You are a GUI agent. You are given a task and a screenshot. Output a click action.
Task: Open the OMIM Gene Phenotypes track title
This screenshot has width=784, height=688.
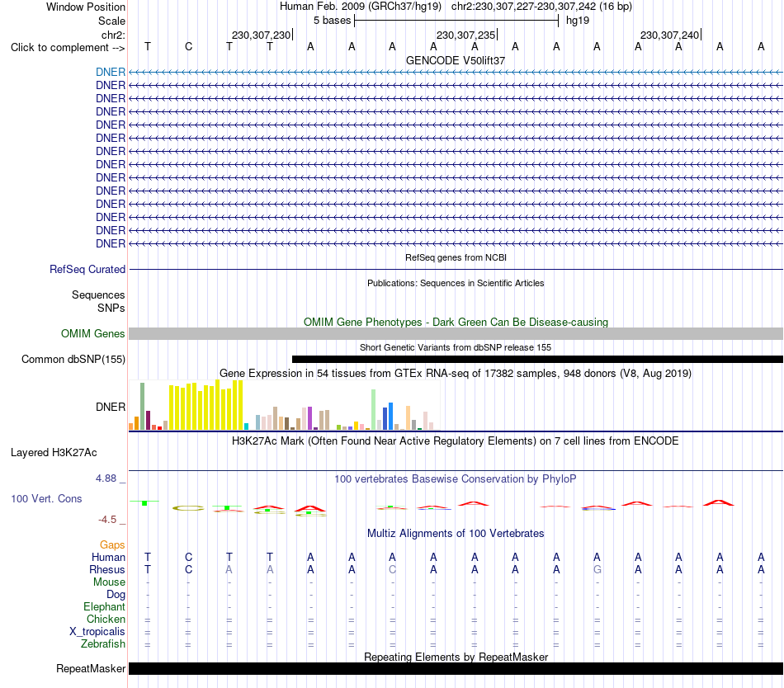point(456,323)
